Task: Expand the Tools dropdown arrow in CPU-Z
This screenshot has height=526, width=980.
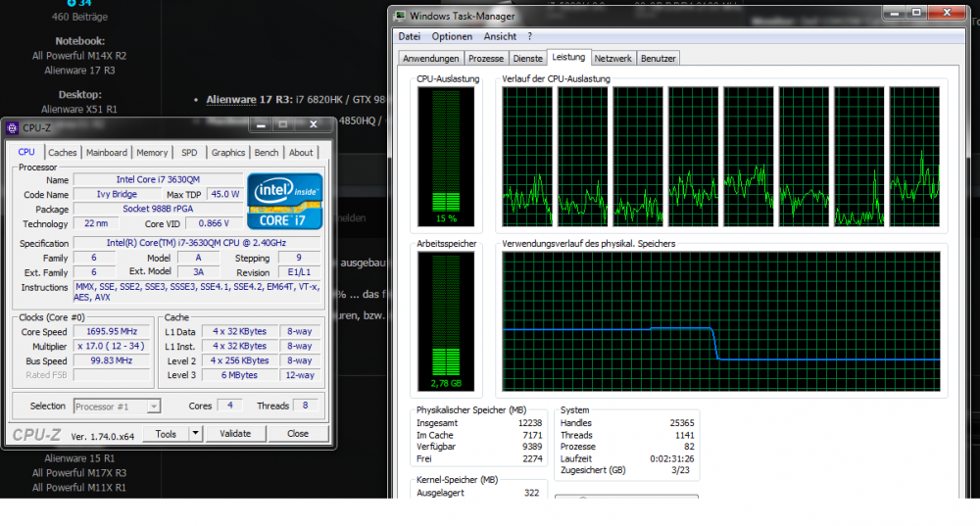Action: point(195,433)
